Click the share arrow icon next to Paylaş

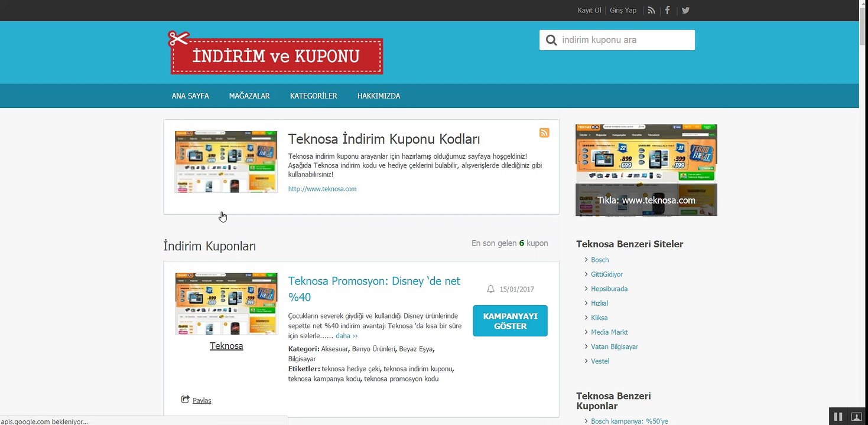click(186, 400)
